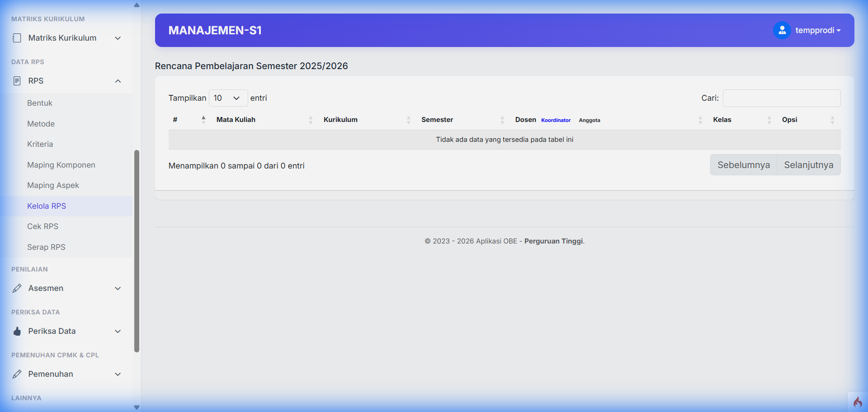Click the Pemenuhan pencil icon
The width and height of the screenshot is (868, 412).
coord(17,374)
